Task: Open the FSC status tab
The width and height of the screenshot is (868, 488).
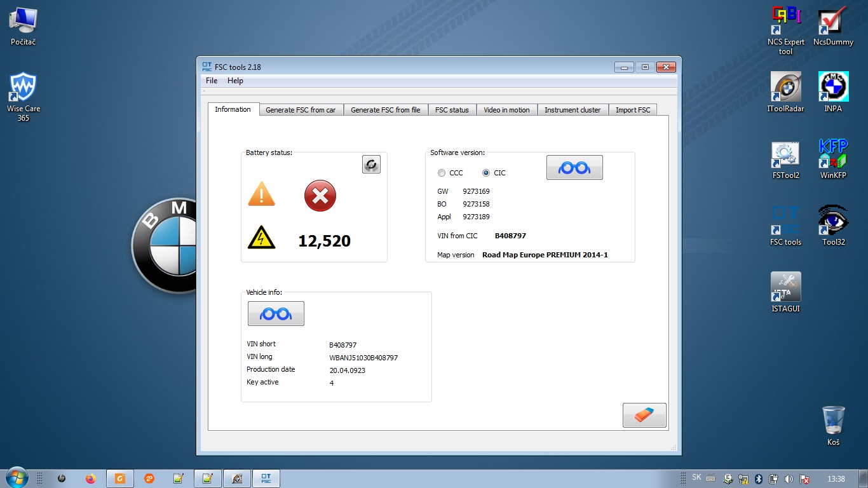Action: pos(452,110)
